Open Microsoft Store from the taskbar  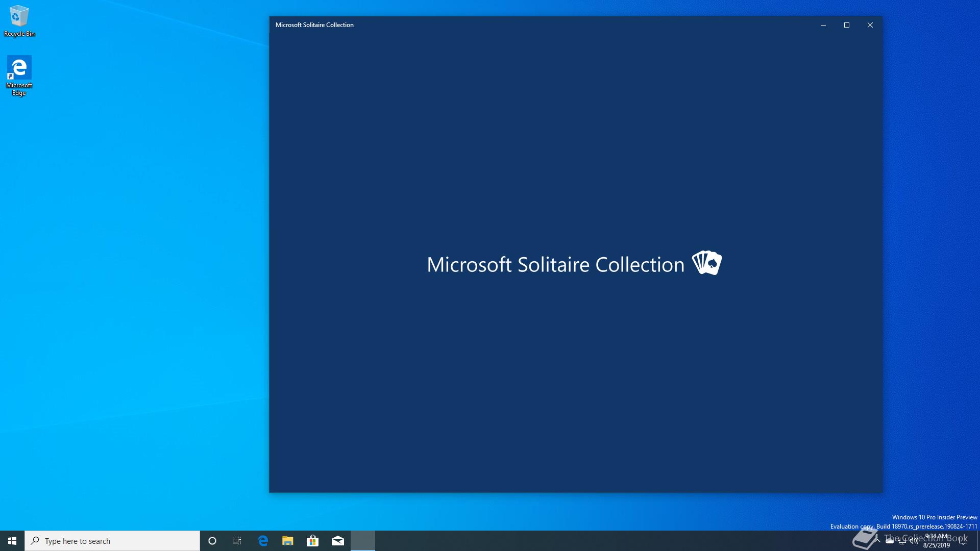(x=312, y=541)
